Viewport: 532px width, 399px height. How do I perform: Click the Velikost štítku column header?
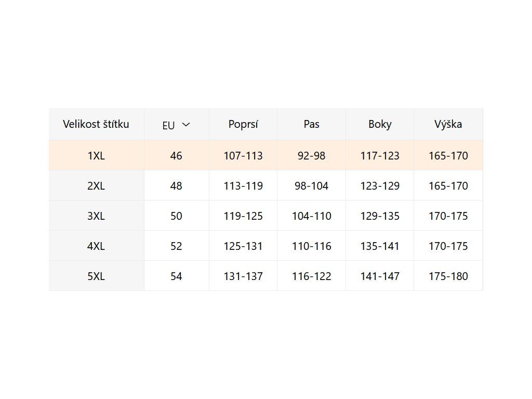(96, 124)
